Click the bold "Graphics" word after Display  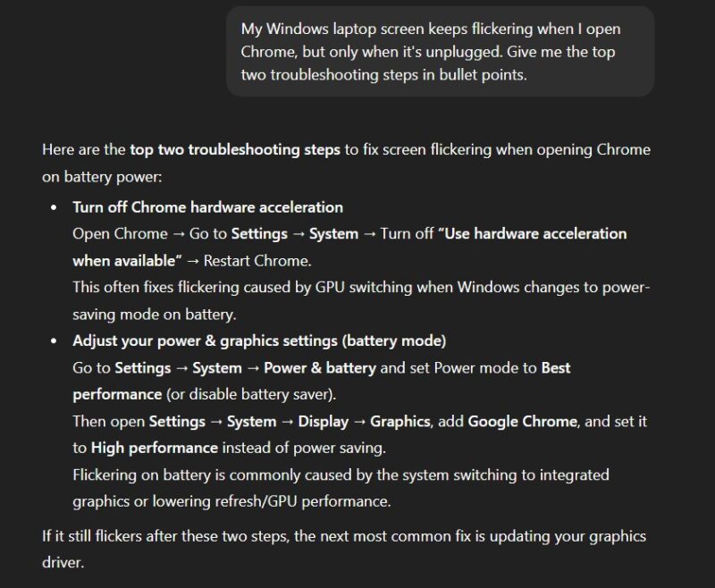click(x=400, y=421)
